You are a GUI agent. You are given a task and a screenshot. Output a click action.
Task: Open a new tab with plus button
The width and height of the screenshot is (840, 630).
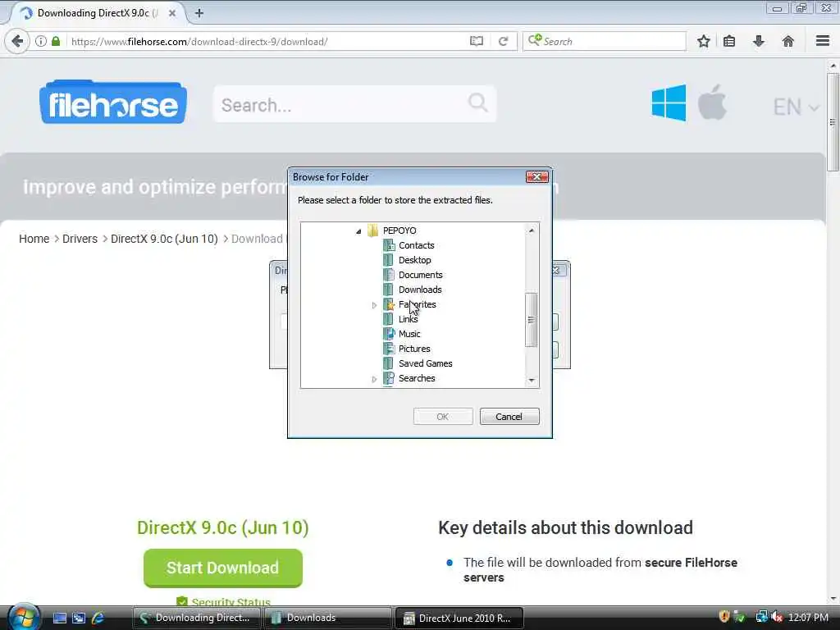pos(199,13)
